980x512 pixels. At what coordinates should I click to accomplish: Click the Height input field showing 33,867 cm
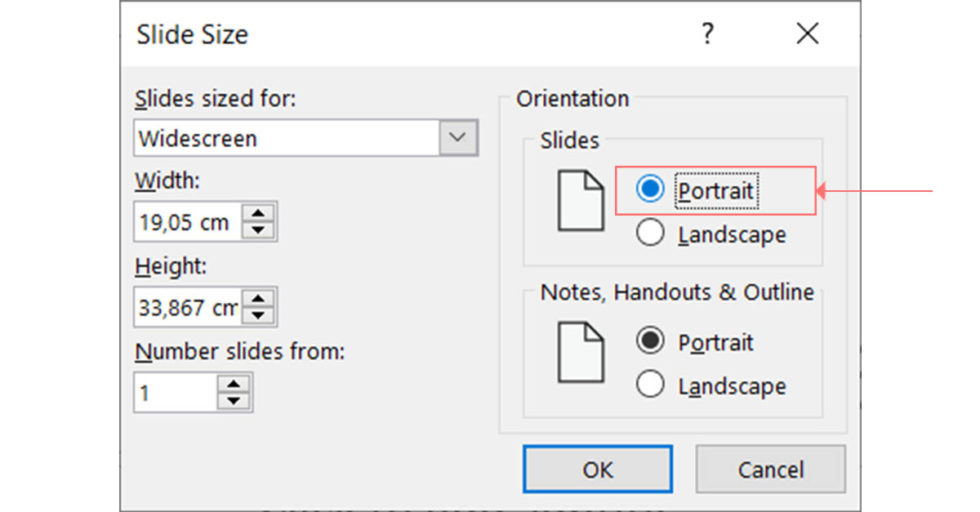[188, 307]
